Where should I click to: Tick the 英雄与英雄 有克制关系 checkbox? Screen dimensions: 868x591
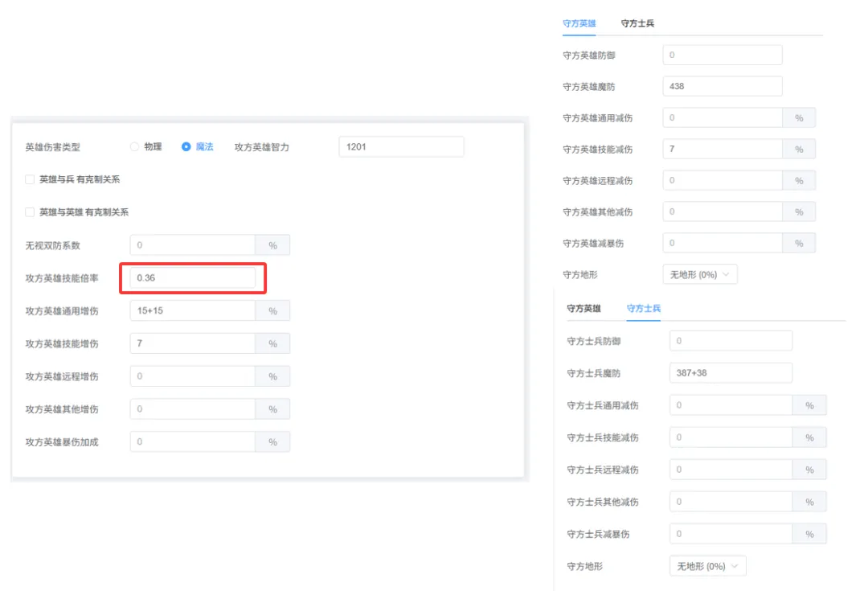pos(30,212)
